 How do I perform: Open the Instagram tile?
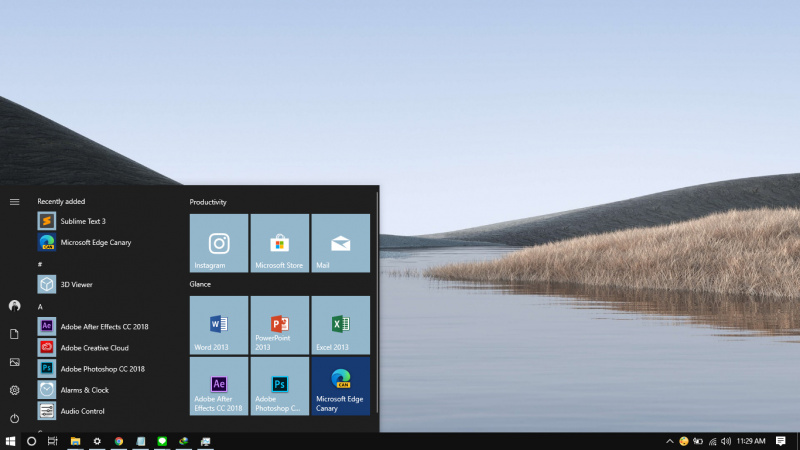tap(219, 243)
